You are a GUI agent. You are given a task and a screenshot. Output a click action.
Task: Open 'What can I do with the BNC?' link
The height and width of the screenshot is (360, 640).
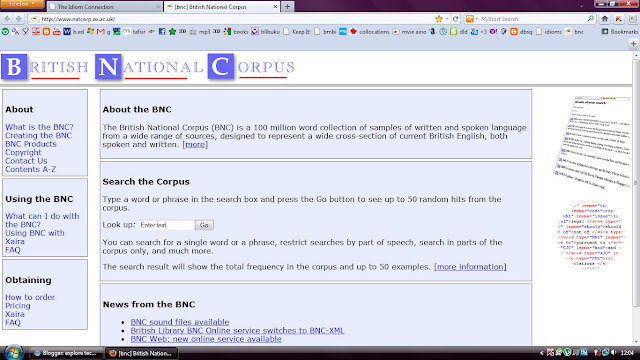42,220
